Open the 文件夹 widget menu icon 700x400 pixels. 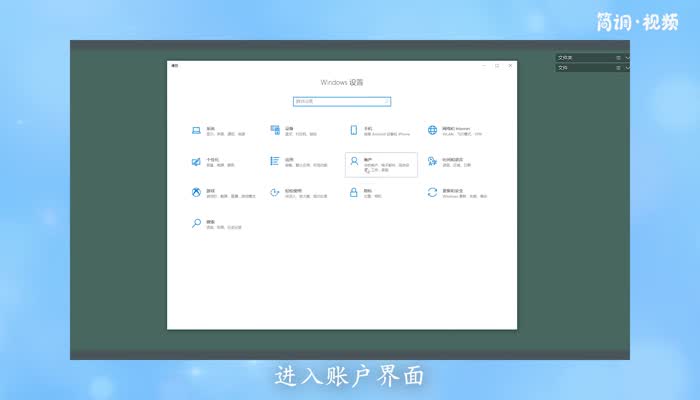coord(618,58)
